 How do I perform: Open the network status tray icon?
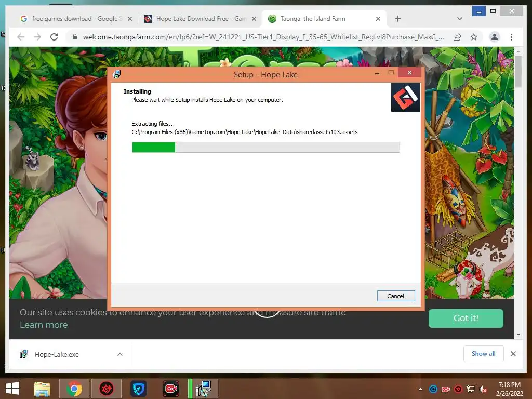[471, 389]
